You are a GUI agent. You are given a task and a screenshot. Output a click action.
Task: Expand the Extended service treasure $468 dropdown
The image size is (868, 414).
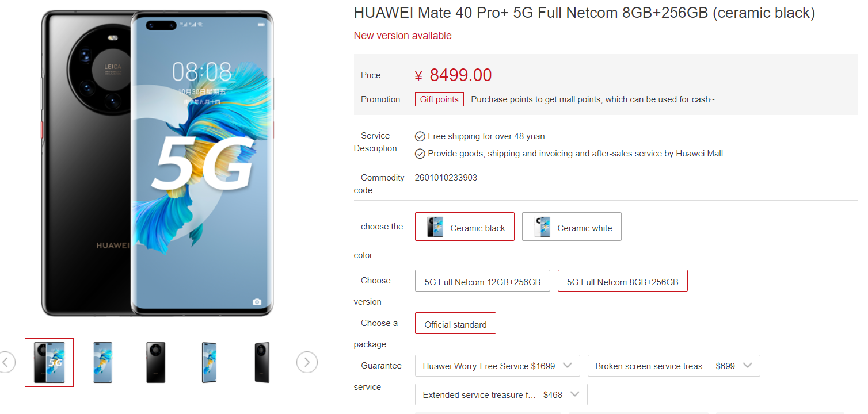[x=500, y=394]
